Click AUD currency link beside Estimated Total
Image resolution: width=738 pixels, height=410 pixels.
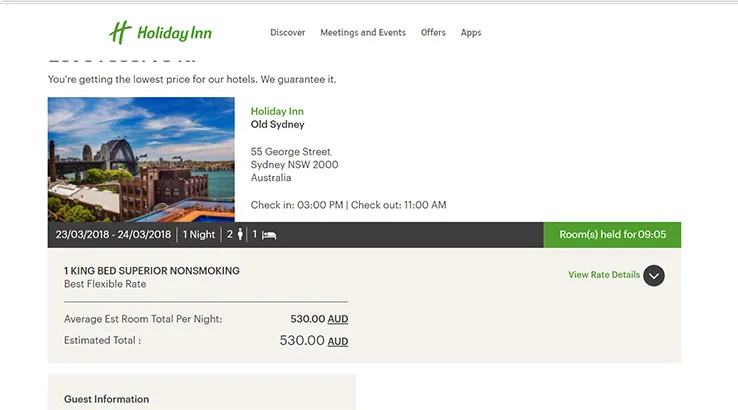pos(338,341)
